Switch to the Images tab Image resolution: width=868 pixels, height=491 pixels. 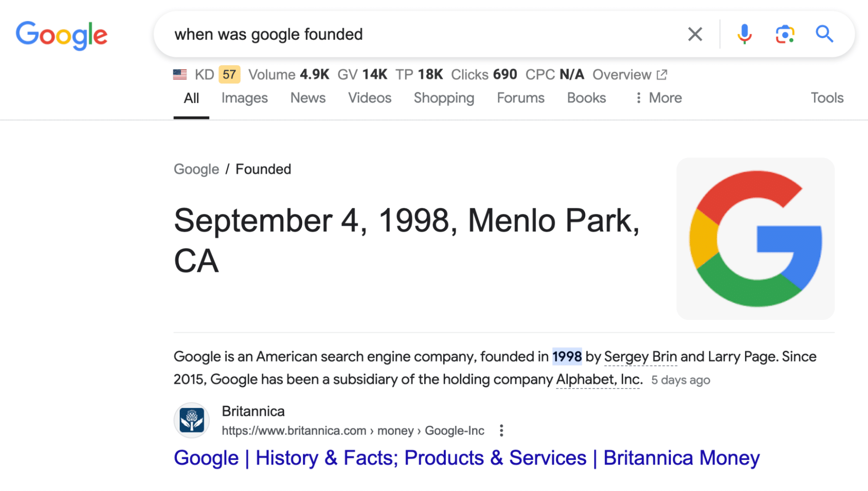pos(244,98)
